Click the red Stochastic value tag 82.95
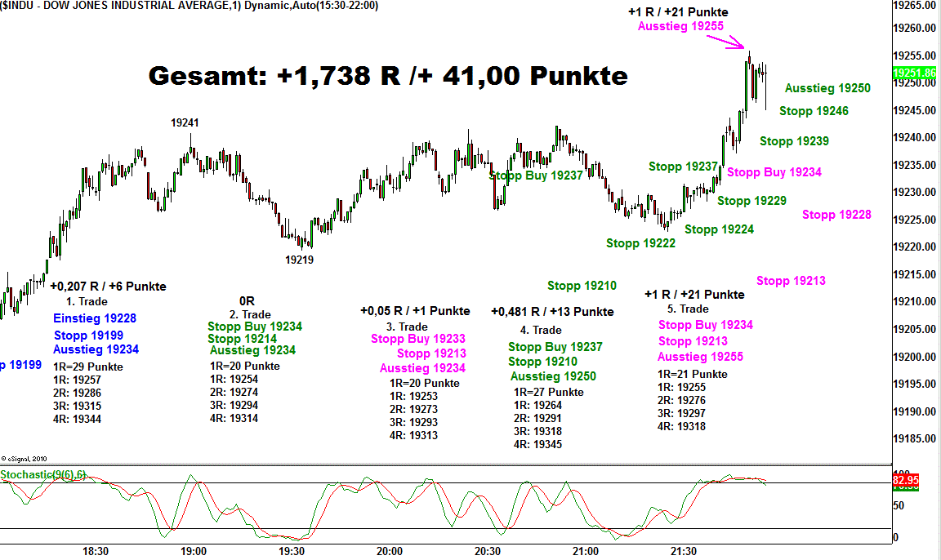Screen dimensions: 941x560 click(906, 480)
